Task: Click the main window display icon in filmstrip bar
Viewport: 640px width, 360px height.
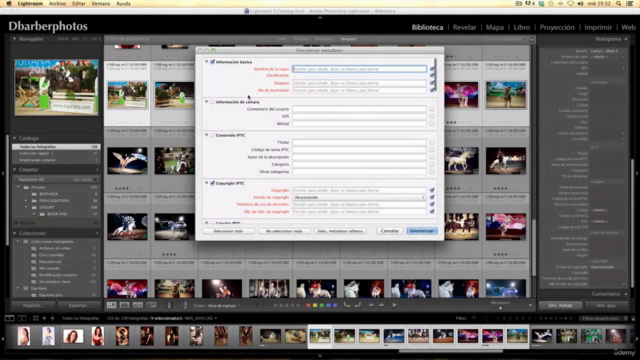Action: [x=9, y=318]
